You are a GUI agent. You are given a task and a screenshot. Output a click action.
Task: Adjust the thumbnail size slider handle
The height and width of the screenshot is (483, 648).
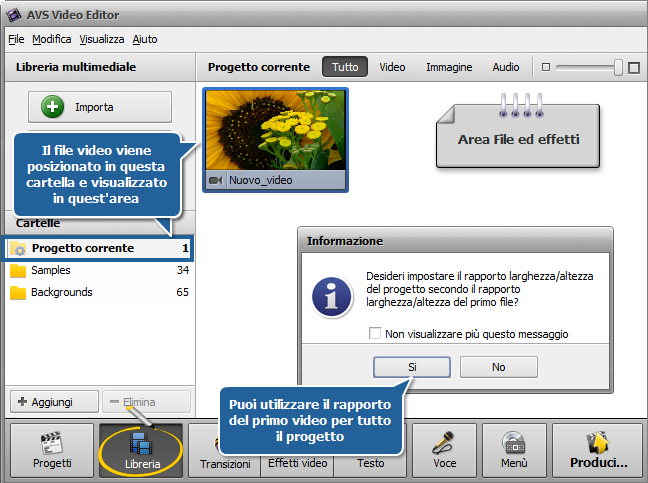(x=618, y=67)
